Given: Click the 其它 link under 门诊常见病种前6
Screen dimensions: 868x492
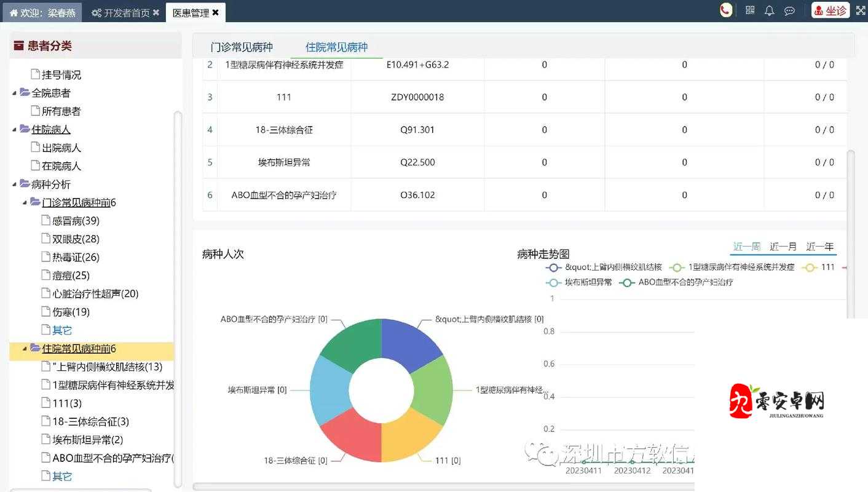Looking at the screenshot, I should pos(62,330).
